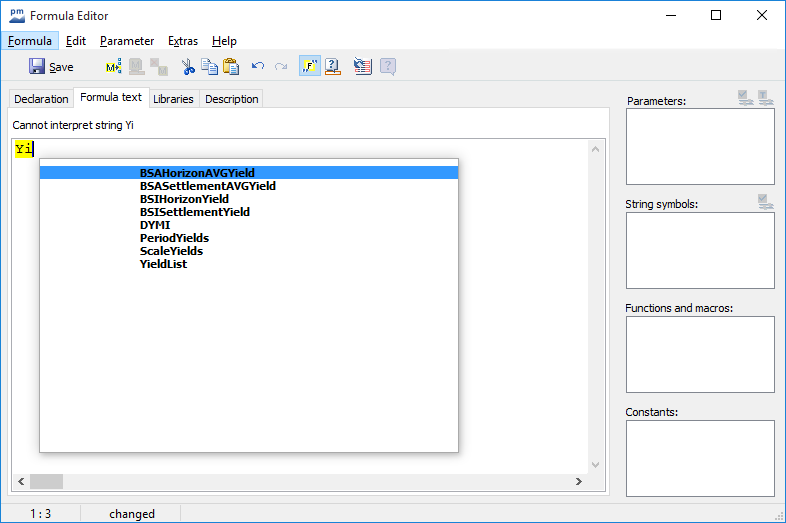The height and width of the screenshot is (523, 786).
Task: Click the Undo arrow icon
Action: point(258,67)
